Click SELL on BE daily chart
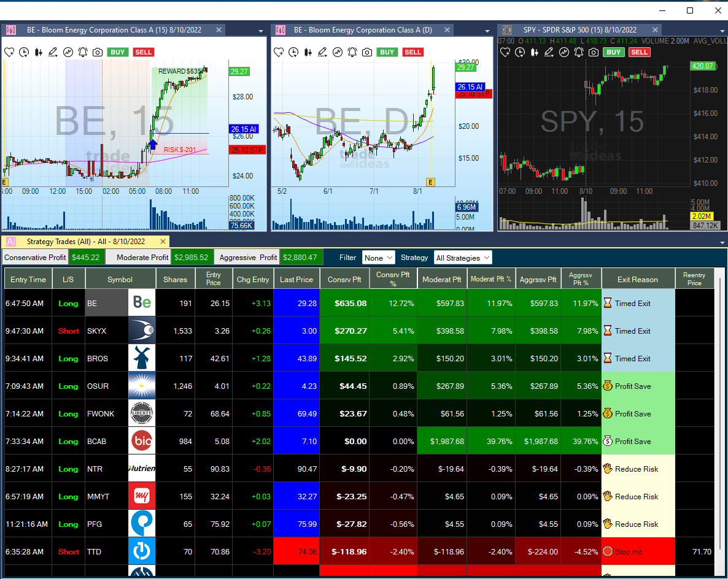Screen dimensions: 728x579 click(412, 52)
